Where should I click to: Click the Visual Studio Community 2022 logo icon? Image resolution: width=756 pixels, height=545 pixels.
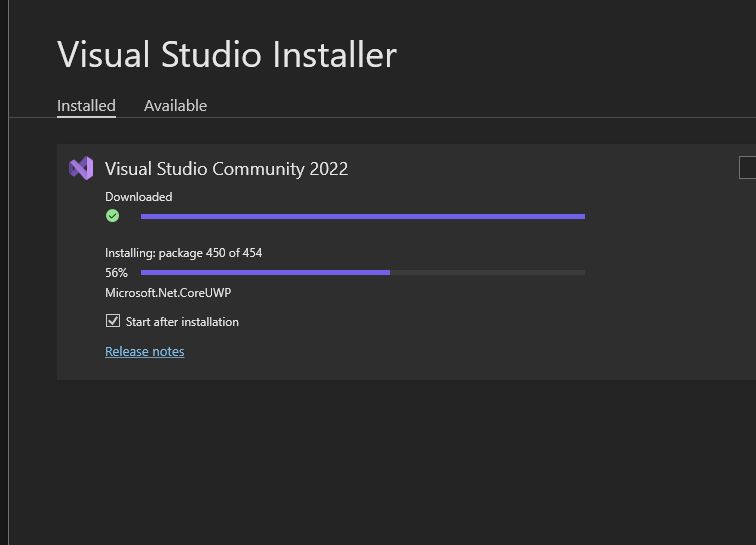81,168
